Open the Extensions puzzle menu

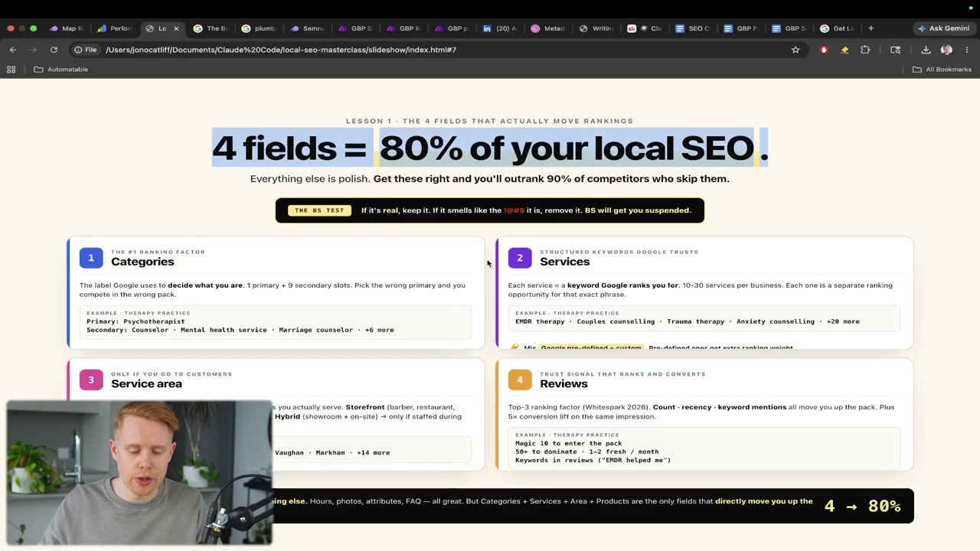pos(865,50)
